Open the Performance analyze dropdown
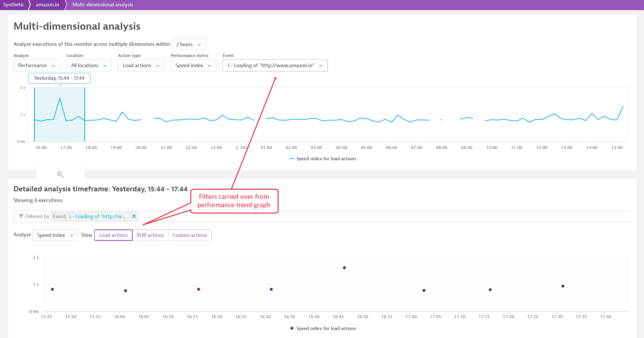Viewport: 644px width, 338px height. tap(37, 65)
